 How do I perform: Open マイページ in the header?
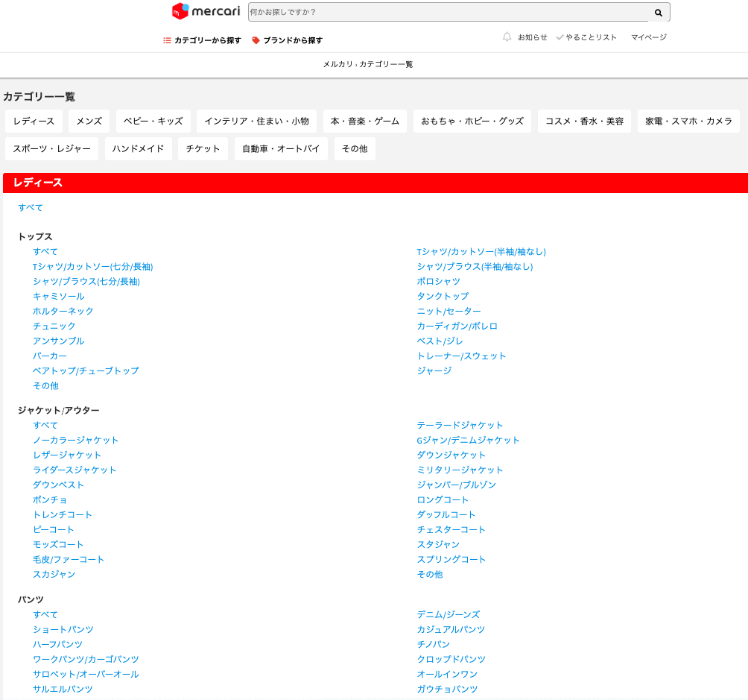(648, 37)
